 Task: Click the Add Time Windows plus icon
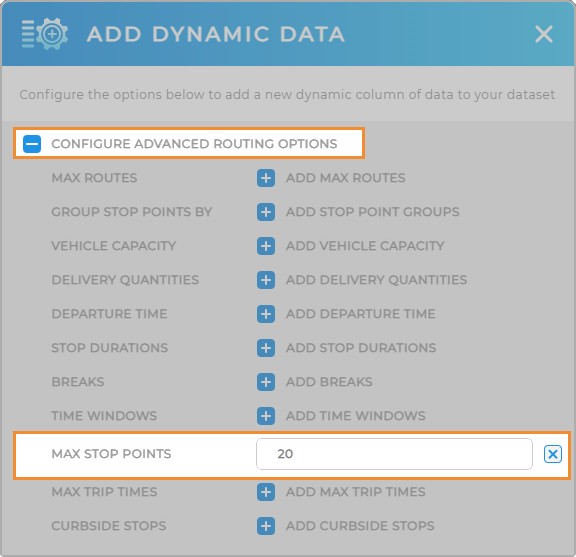(x=266, y=416)
